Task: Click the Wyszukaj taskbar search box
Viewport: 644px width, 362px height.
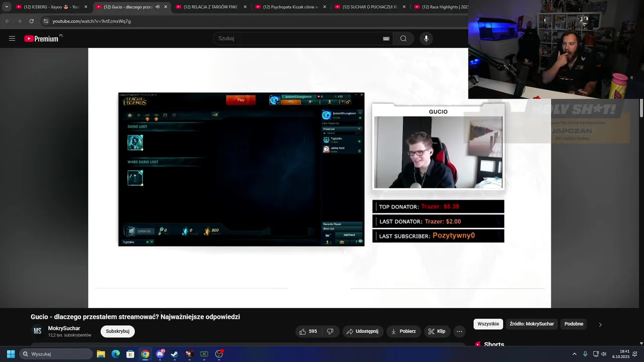Action: point(56,354)
